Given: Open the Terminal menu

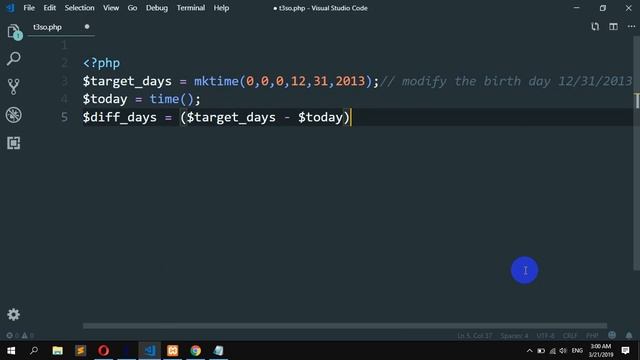Looking at the screenshot, I should 191,8.
